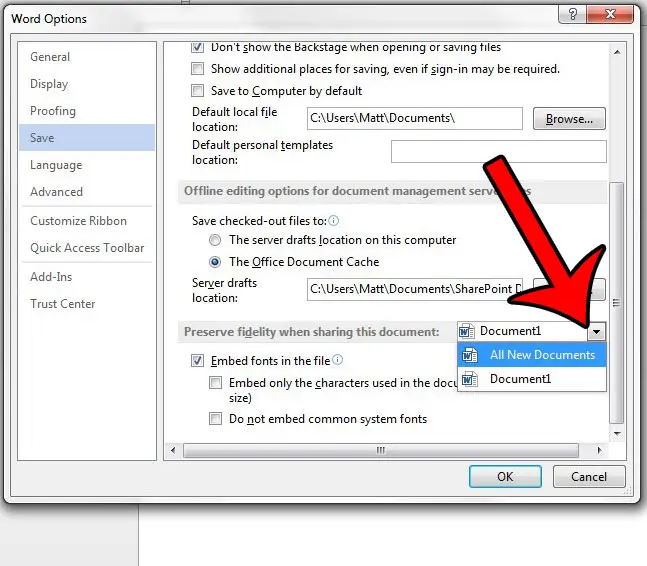
Task: Select server drafts location on this computer
Action: [215, 240]
